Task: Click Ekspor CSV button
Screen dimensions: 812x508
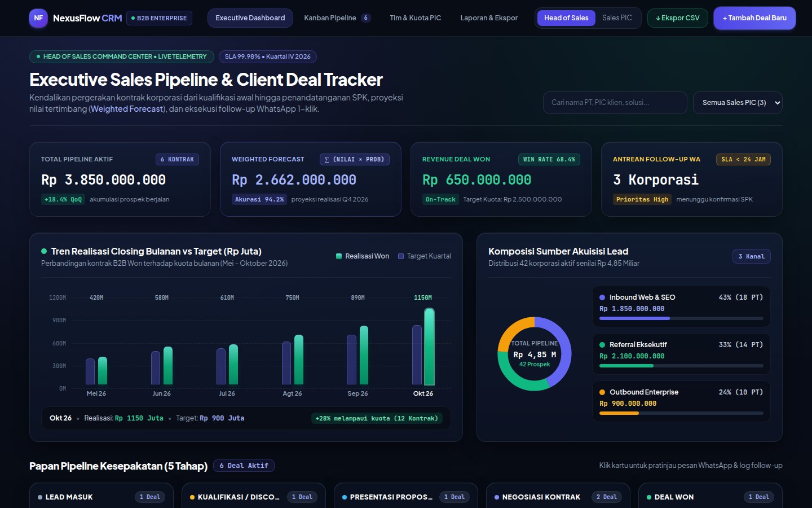Action: (x=678, y=18)
